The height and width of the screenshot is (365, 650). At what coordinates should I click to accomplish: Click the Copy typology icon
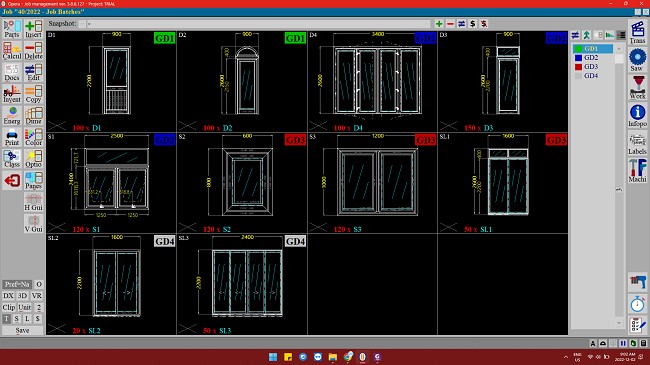tap(34, 94)
